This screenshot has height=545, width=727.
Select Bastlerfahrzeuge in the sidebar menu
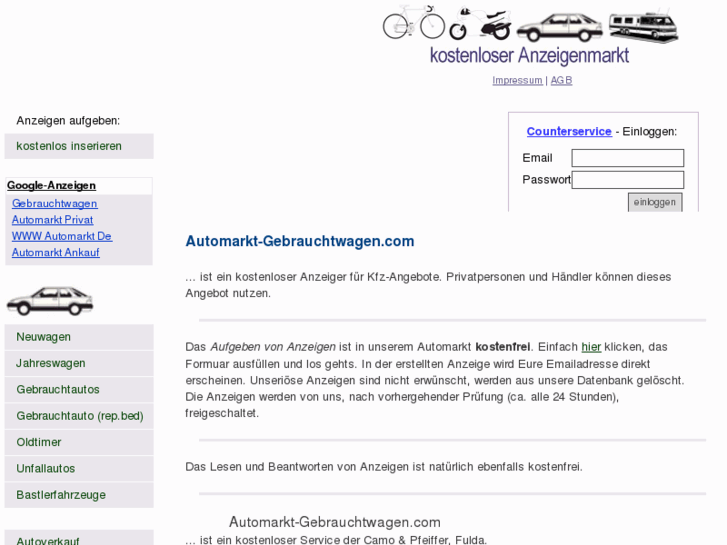(x=79, y=495)
